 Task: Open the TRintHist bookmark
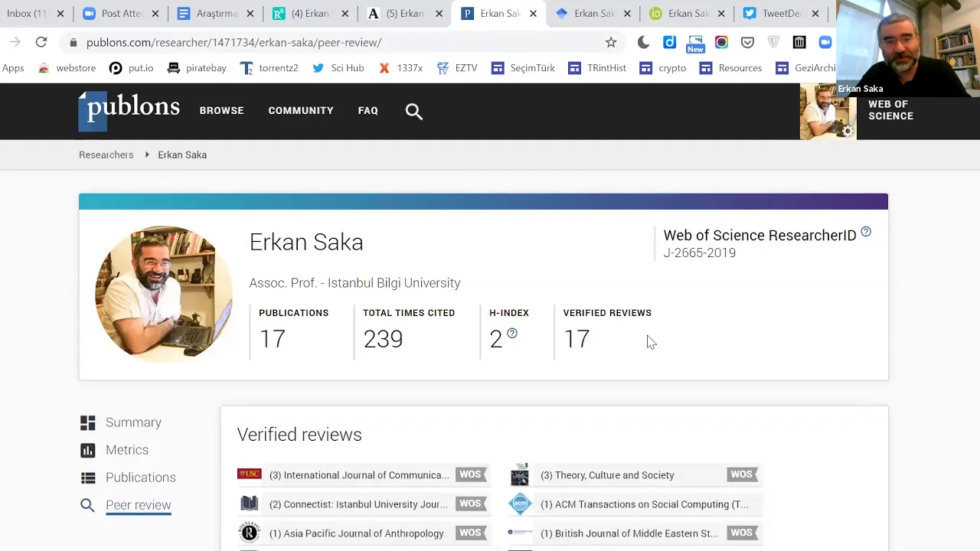(x=597, y=68)
